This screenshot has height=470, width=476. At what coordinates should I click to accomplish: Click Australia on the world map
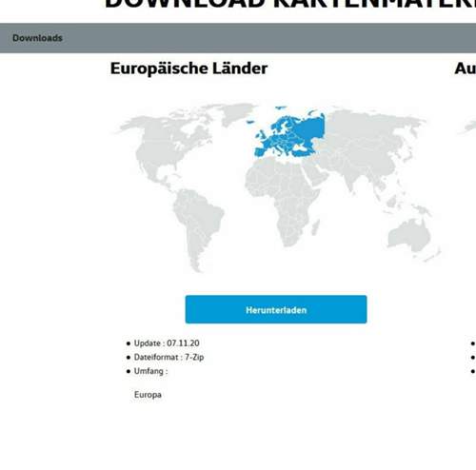[x=409, y=235]
